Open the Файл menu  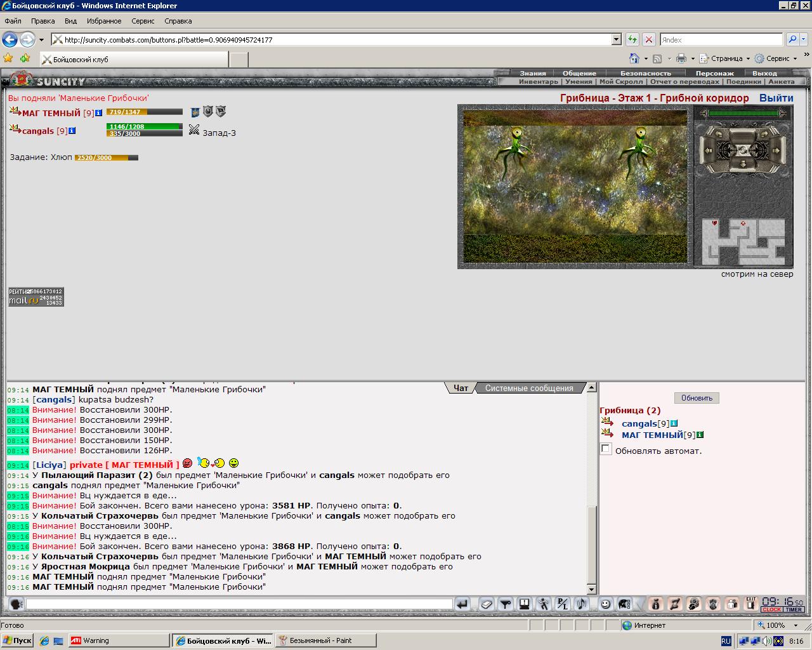click(13, 21)
